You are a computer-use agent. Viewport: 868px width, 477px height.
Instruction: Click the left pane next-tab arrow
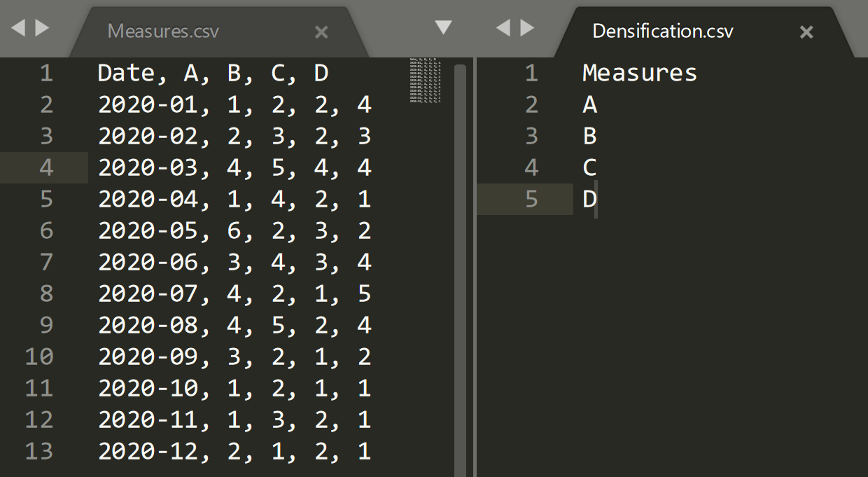42,28
